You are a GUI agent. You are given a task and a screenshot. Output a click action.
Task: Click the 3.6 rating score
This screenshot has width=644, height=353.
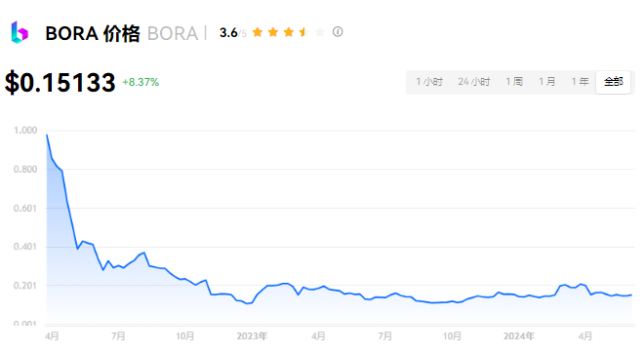[x=228, y=32]
